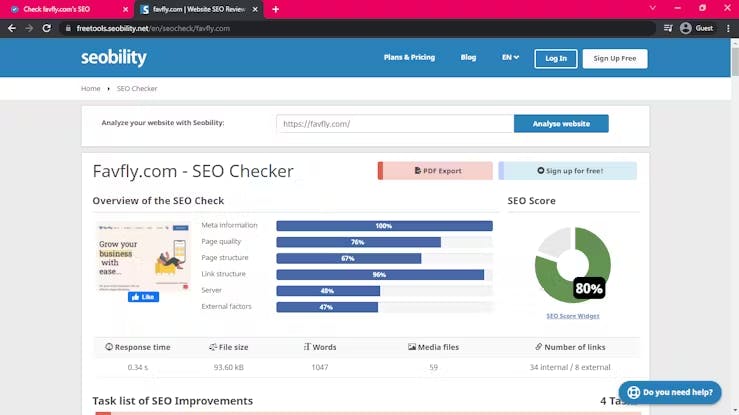Click the Meta information 100% bar
The image size is (739, 415).
[384, 226]
